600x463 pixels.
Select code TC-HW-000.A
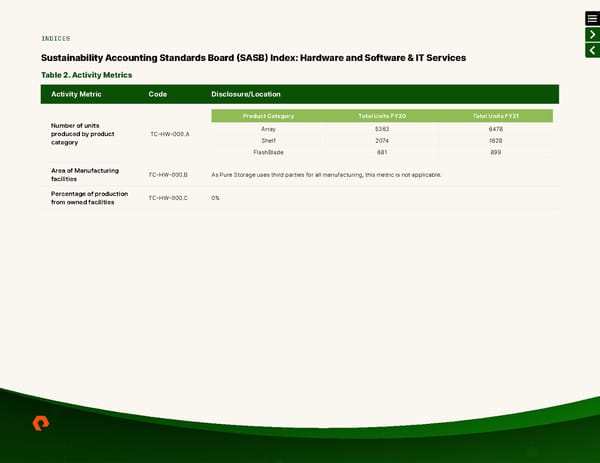tap(169, 134)
